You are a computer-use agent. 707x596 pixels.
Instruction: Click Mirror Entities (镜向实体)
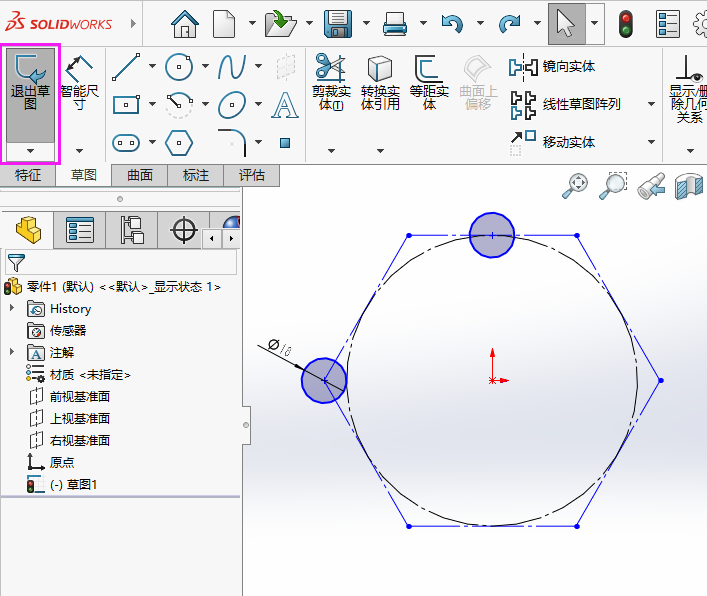click(552, 67)
